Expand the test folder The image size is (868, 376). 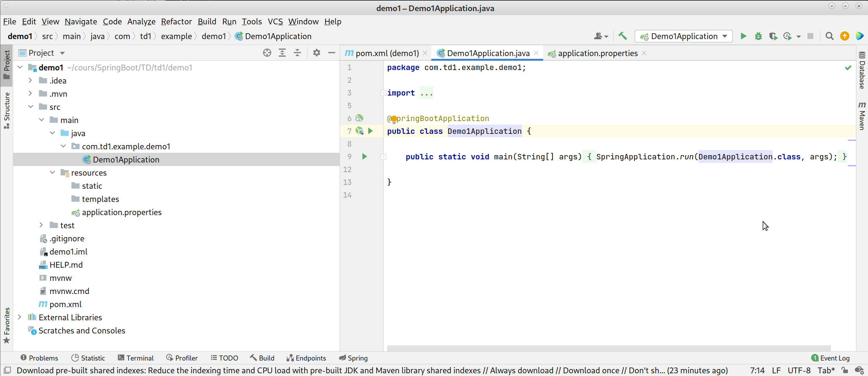[x=41, y=225]
